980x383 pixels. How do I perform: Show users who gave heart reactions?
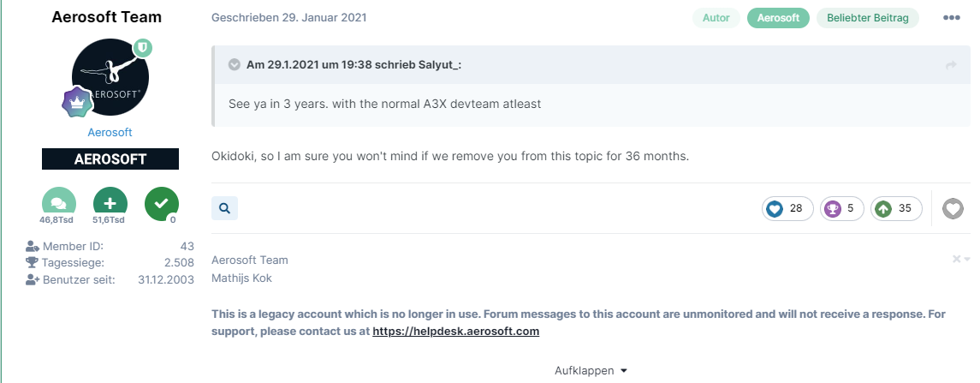click(x=787, y=208)
